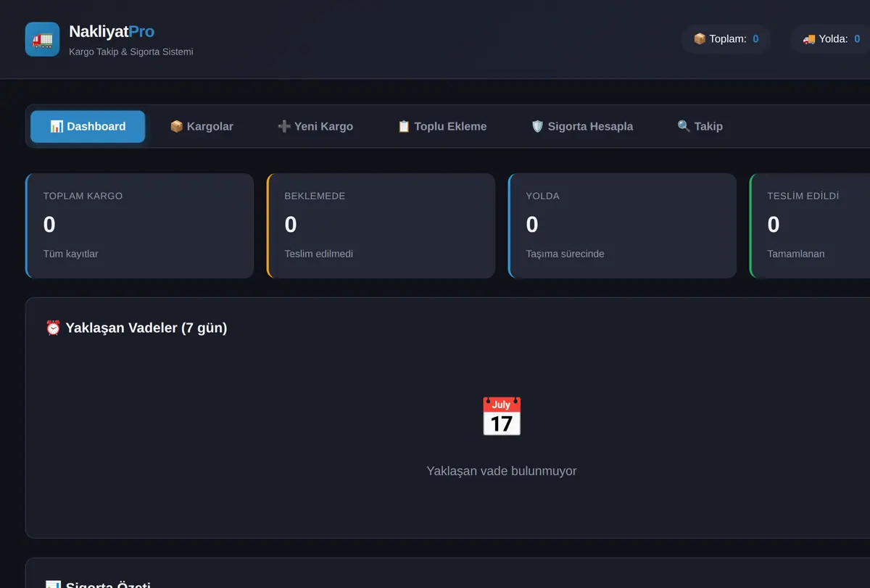Click the 'Tüm kayıtlar' caption
This screenshot has width=870, height=588.
click(70, 254)
